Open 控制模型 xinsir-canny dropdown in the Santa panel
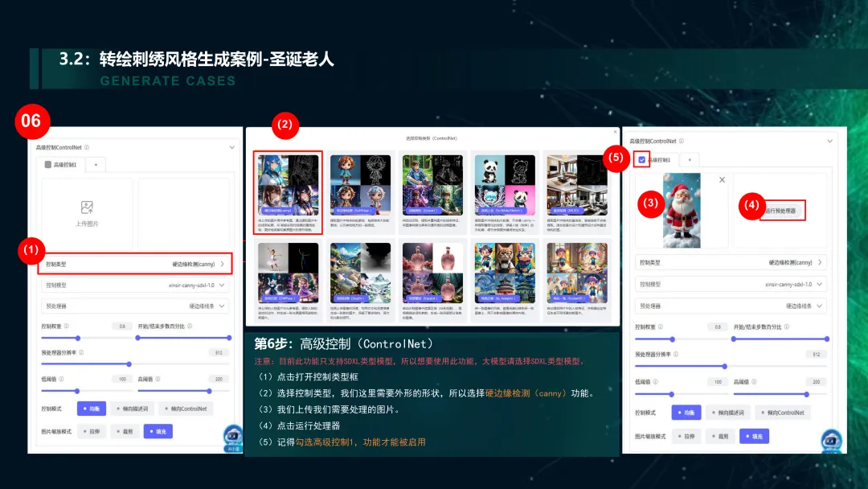 (731, 284)
